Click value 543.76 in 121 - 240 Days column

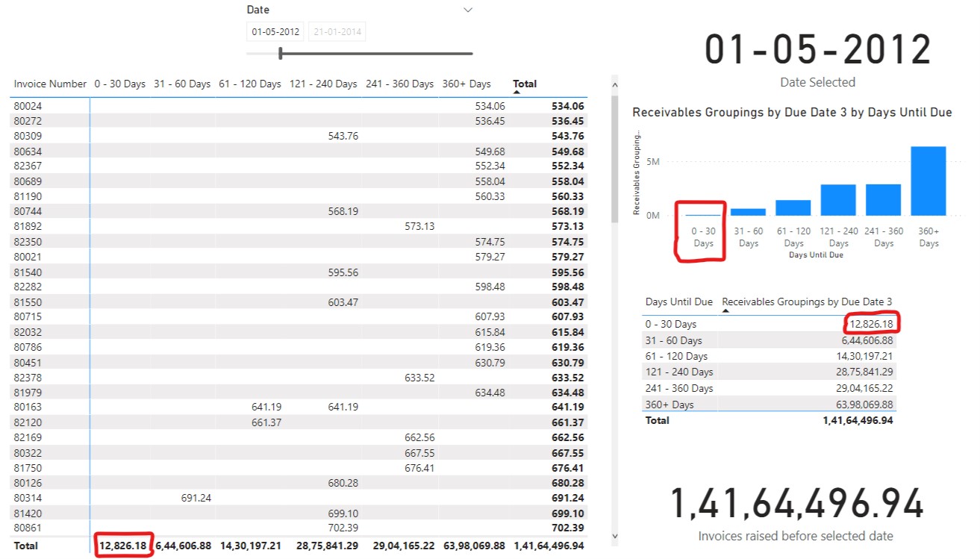(343, 136)
